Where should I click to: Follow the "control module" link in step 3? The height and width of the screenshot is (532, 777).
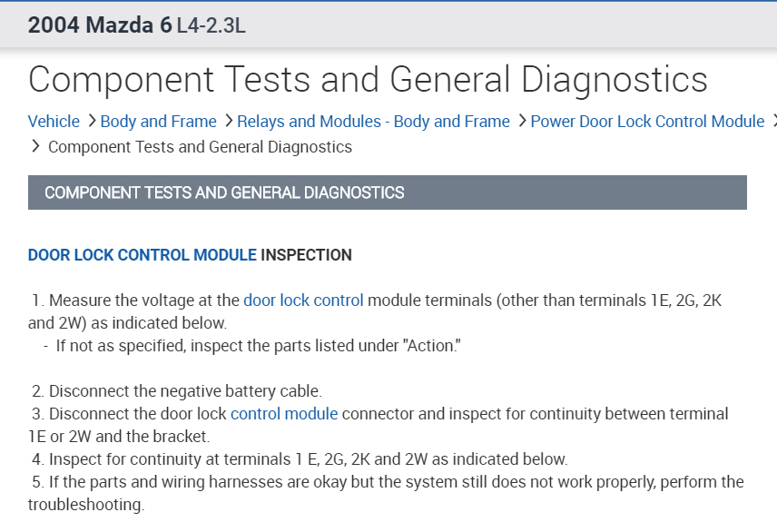[284, 413]
